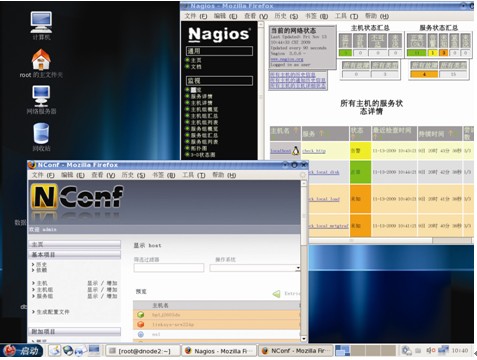Open the 书签 menu in the NConf window
The width and height of the screenshot is (477, 360).
[163, 175]
